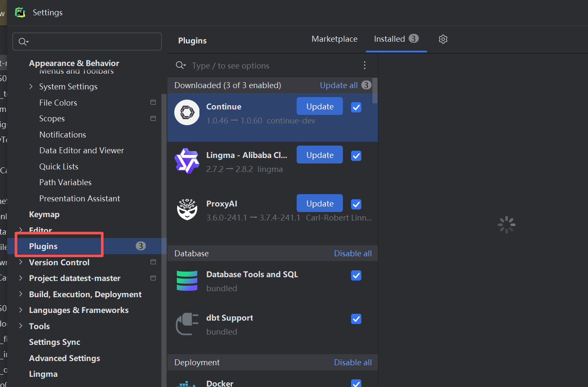Expand the System Settings tree node
Screen dimensions: 588x387
pos(31,86)
